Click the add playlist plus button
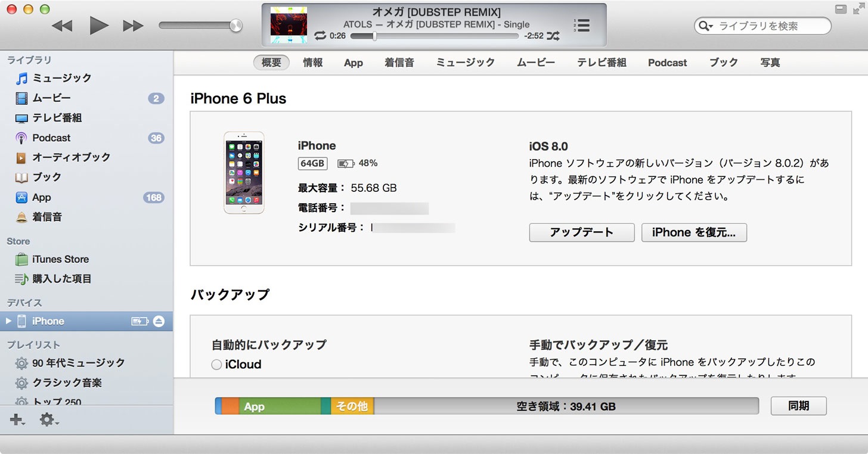This screenshot has width=868, height=454. 17,420
